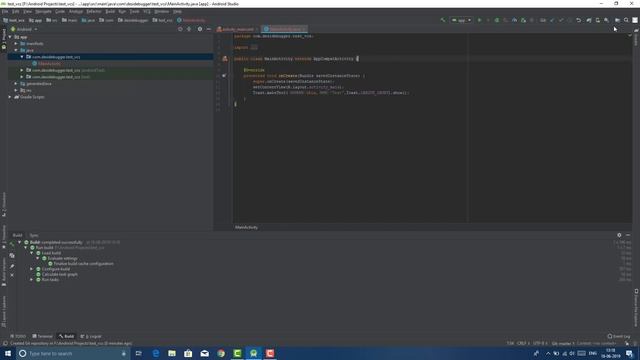This screenshot has height=360, width=640.
Task: Switch to activity_main.xml editor tab
Action: point(237,29)
